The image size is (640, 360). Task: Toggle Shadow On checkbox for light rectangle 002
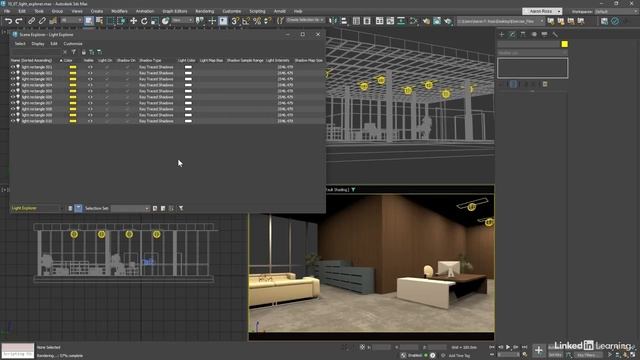coord(127,73)
